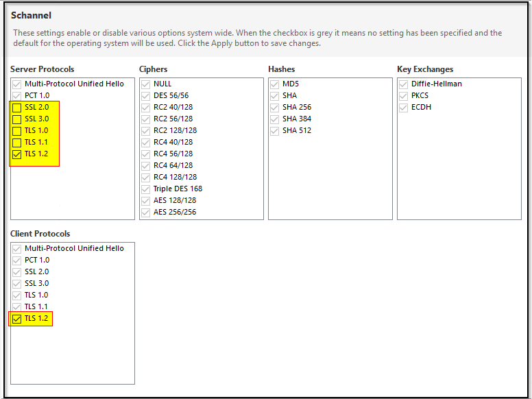The height and width of the screenshot is (399, 532).
Task: Toggle SSL 3.0 under Client Protocols
Action: [16, 284]
